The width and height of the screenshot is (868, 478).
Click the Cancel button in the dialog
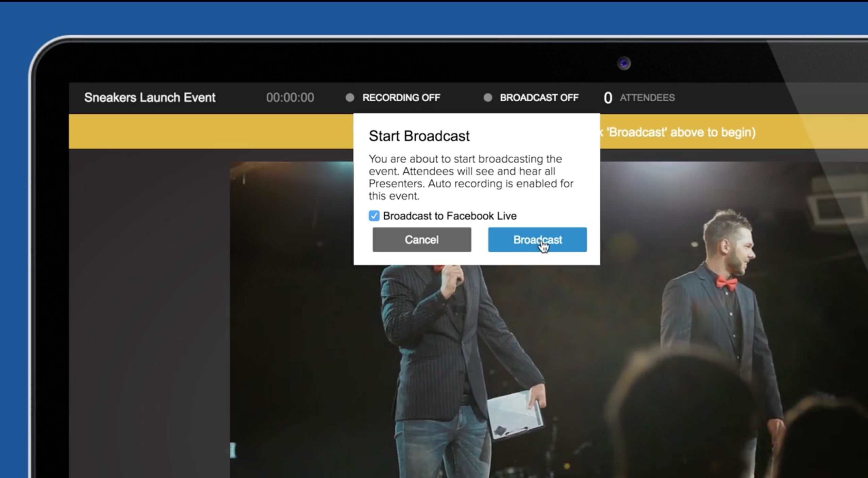[421, 240]
